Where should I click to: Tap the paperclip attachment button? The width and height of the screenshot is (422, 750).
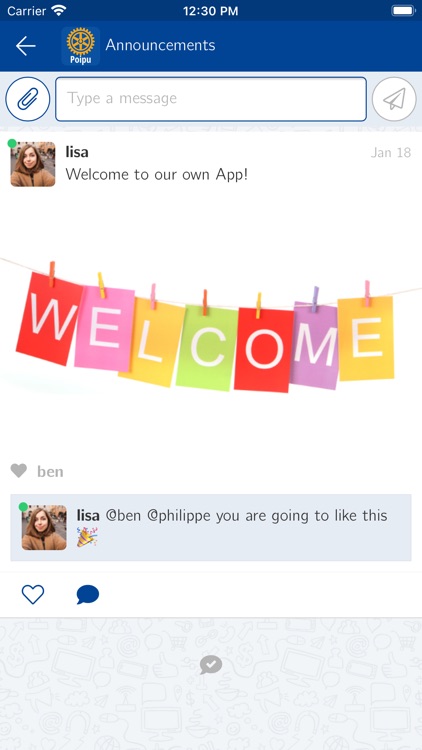tap(28, 99)
